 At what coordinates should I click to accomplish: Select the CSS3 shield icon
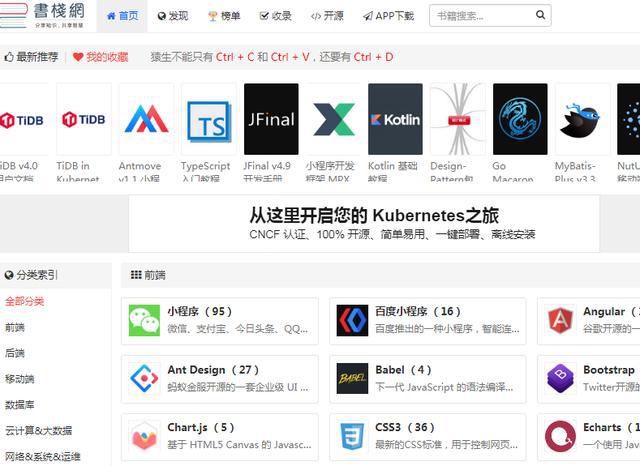352,436
